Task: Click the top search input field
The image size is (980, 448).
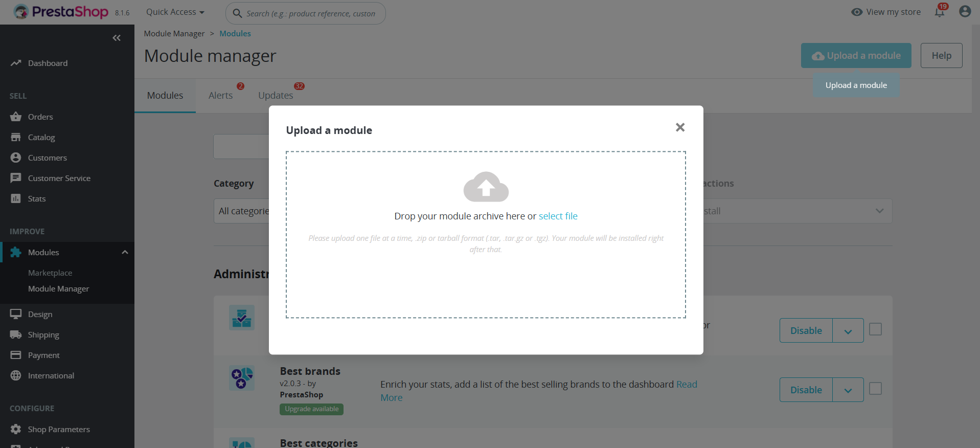Action: (311, 13)
